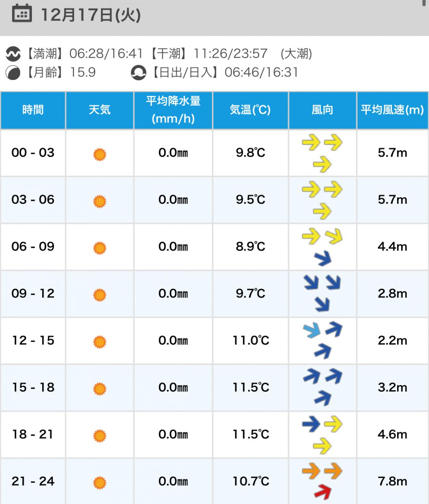Select the 風向 column header

coord(322,110)
